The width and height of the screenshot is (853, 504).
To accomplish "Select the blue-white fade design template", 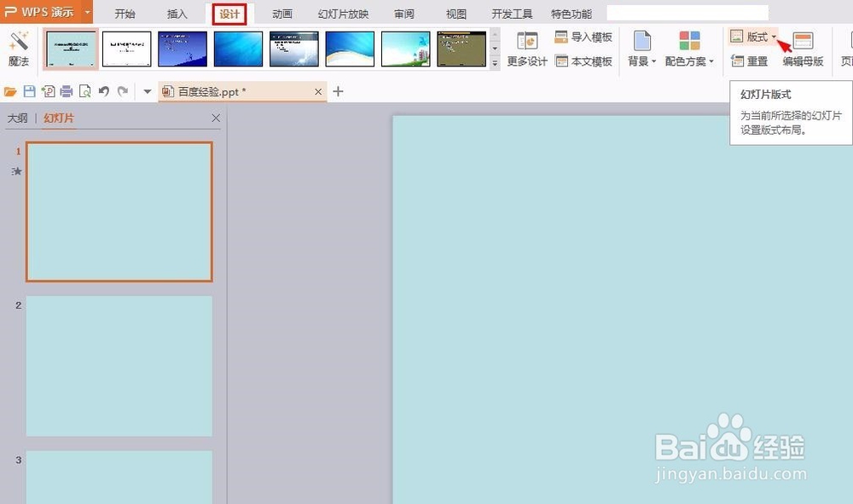I will tap(293, 49).
